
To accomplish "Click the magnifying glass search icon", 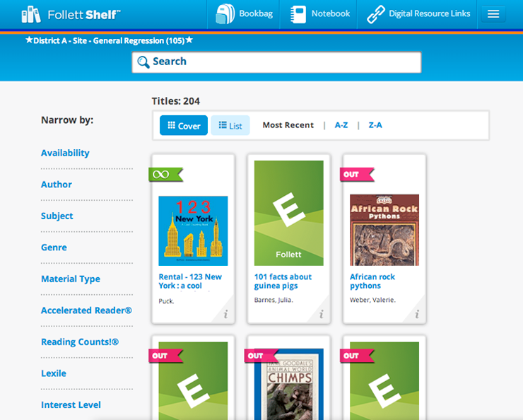I will click(x=143, y=62).
